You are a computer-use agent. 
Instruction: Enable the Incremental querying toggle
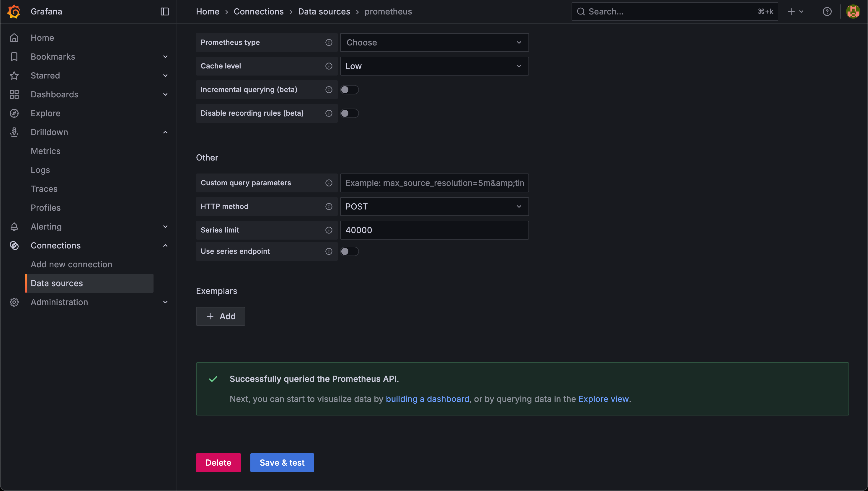pyautogui.click(x=349, y=90)
